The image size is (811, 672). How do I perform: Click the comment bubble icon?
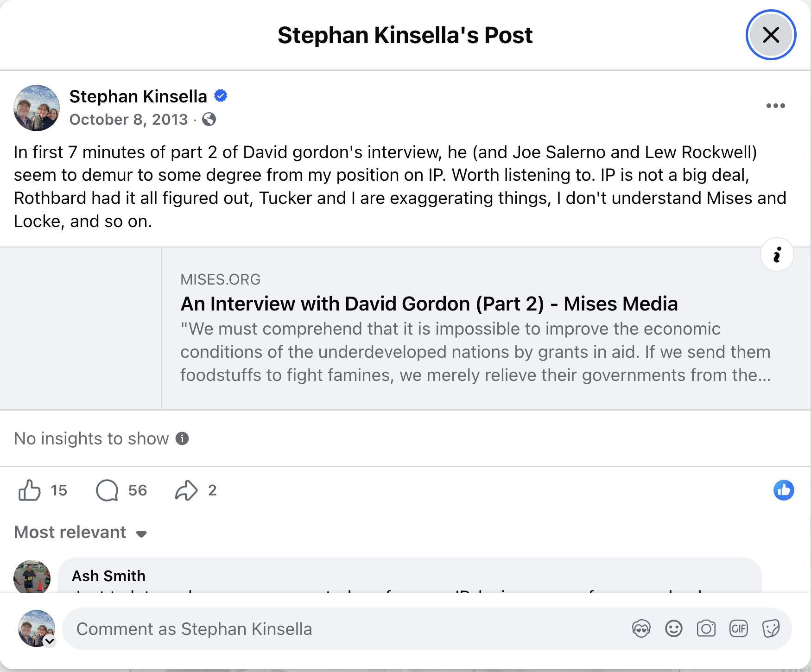coord(107,490)
